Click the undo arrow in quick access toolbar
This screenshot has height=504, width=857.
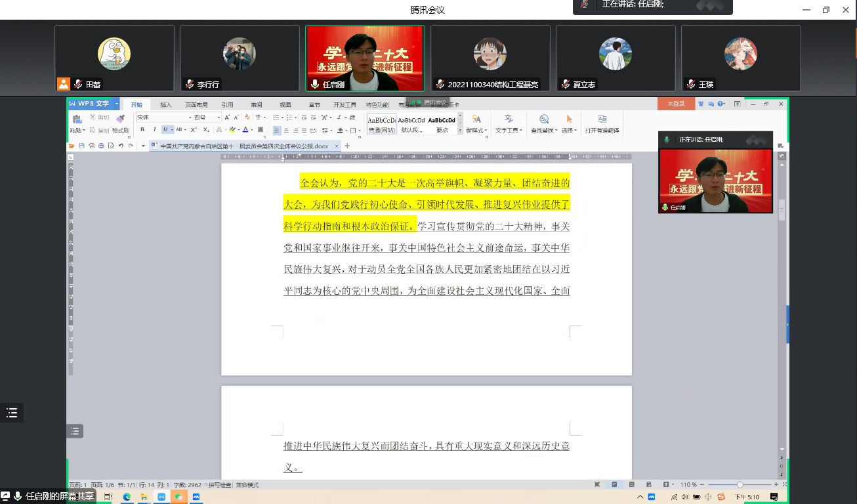coord(121,146)
